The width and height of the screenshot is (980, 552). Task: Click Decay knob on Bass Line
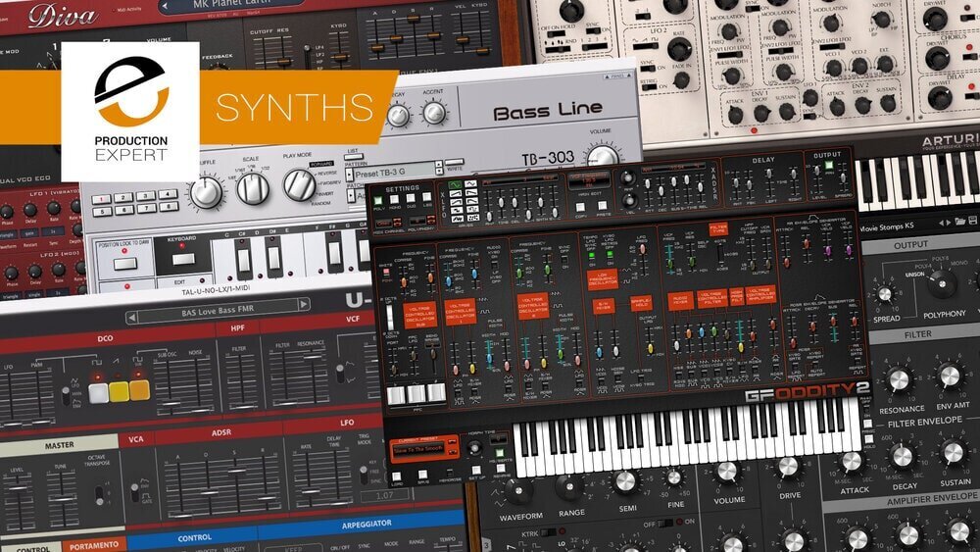coord(398,116)
